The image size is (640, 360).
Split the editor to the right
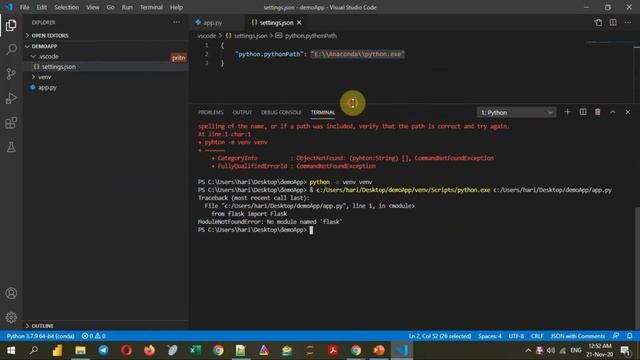pyautogui.click(x=613, y=22)
